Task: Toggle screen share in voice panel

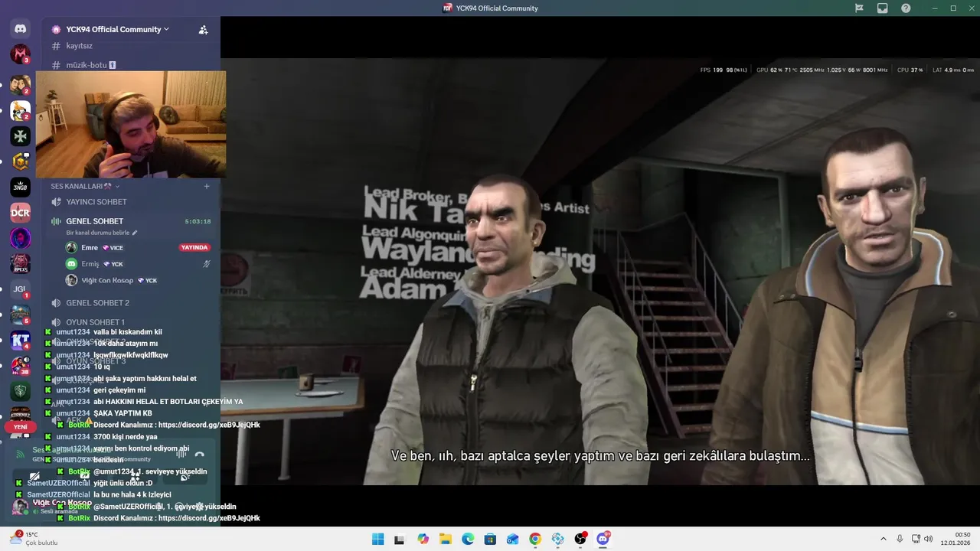Action: pyautogui.click(x=84, y=476)
